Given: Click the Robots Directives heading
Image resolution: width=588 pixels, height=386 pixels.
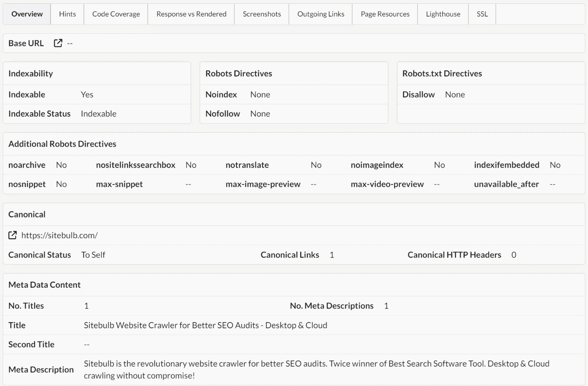Looking at the screenshot, I should coord(239,73).
